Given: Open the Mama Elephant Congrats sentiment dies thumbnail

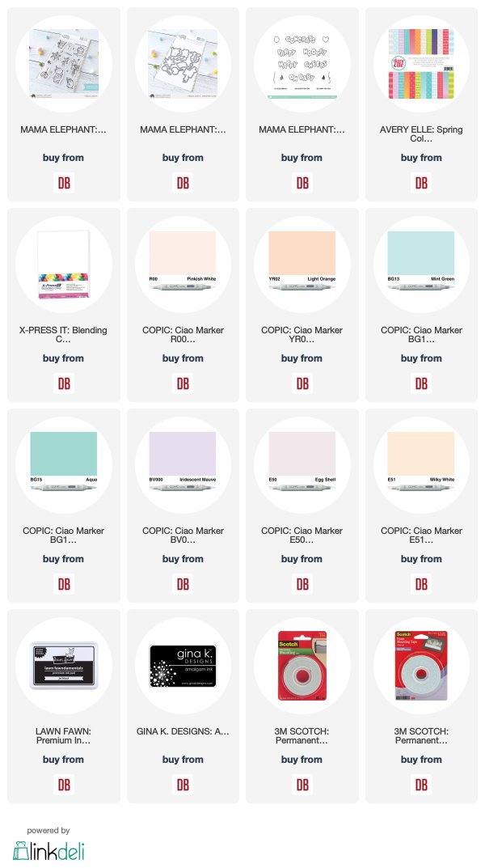Looking at the screenshot, I should [302, 64].
